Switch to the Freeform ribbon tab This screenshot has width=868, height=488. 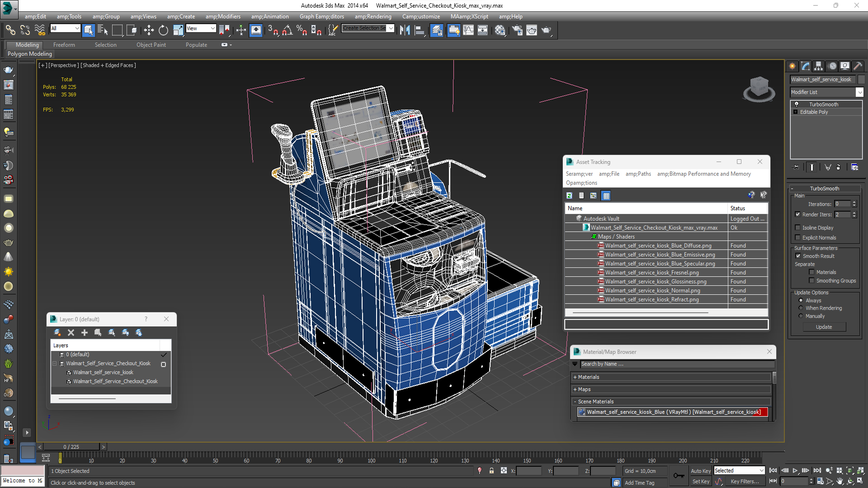pyautogui.click(x=64, y=45)
